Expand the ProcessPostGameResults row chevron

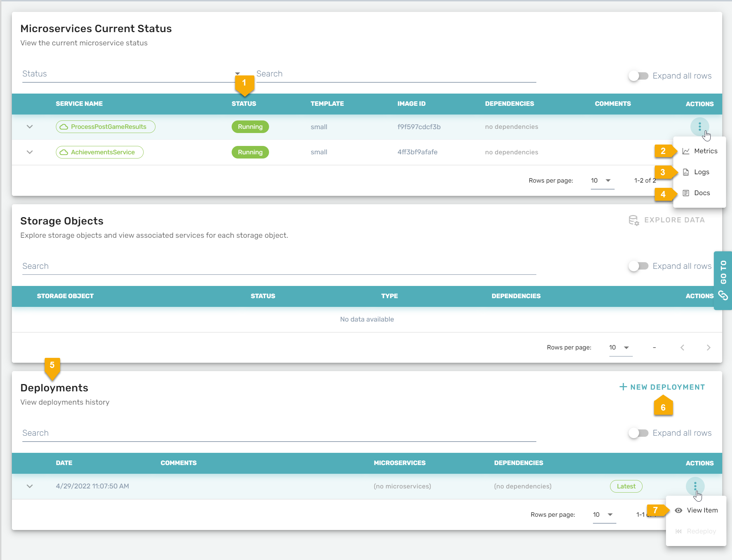[30, 127]
